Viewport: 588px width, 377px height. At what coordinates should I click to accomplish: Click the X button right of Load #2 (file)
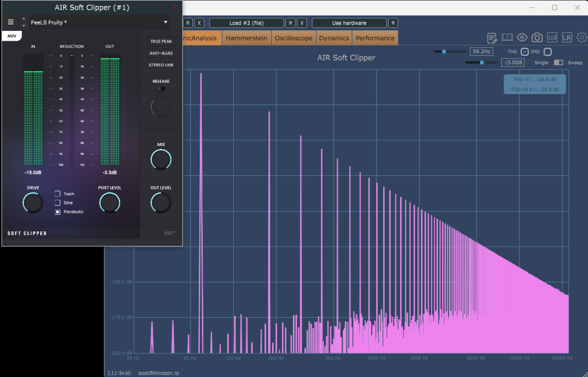coord(302,23)
